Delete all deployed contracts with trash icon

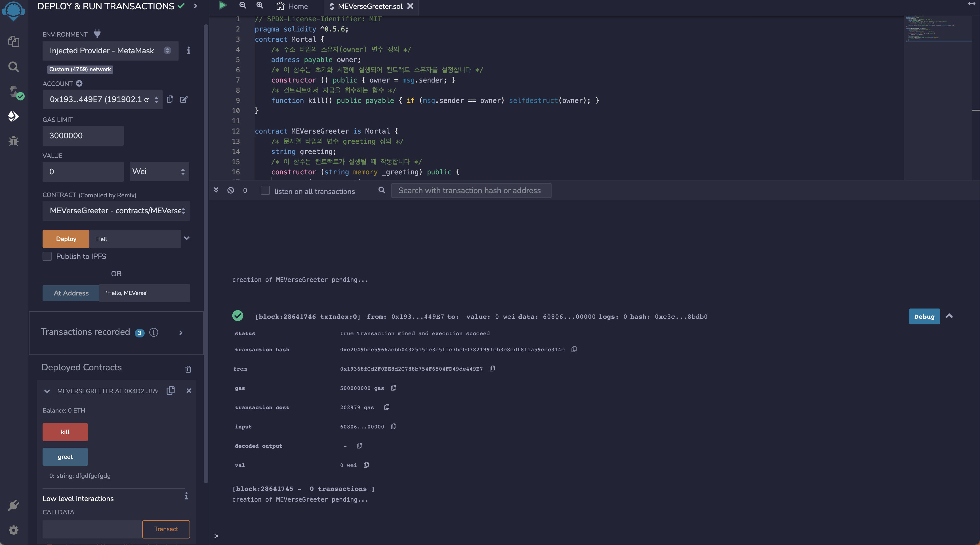[188, 369]
